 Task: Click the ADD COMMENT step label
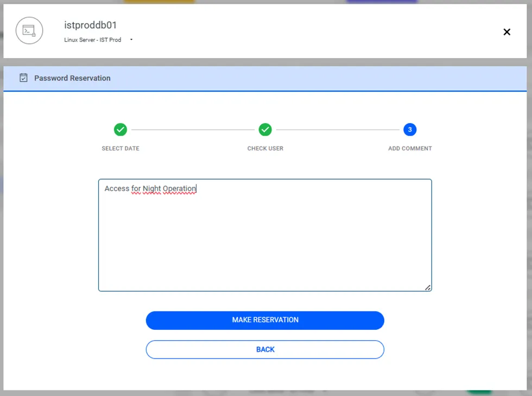[x=410, y=149]
